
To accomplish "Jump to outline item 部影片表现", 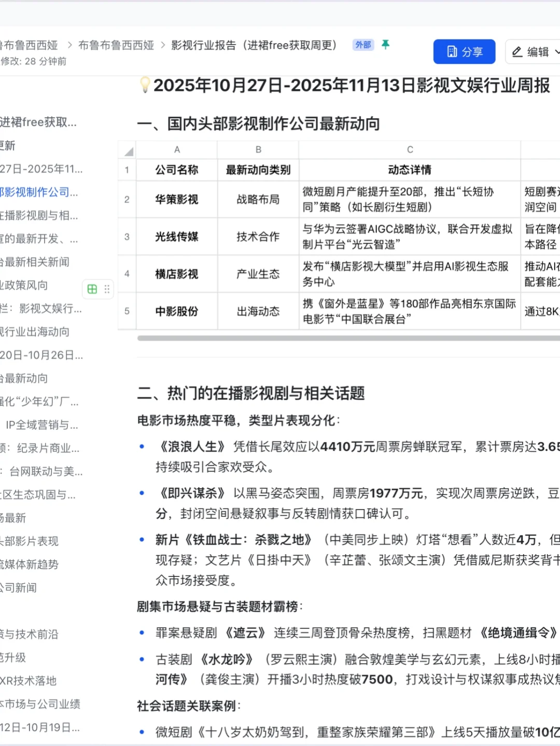I will [30, 541].
